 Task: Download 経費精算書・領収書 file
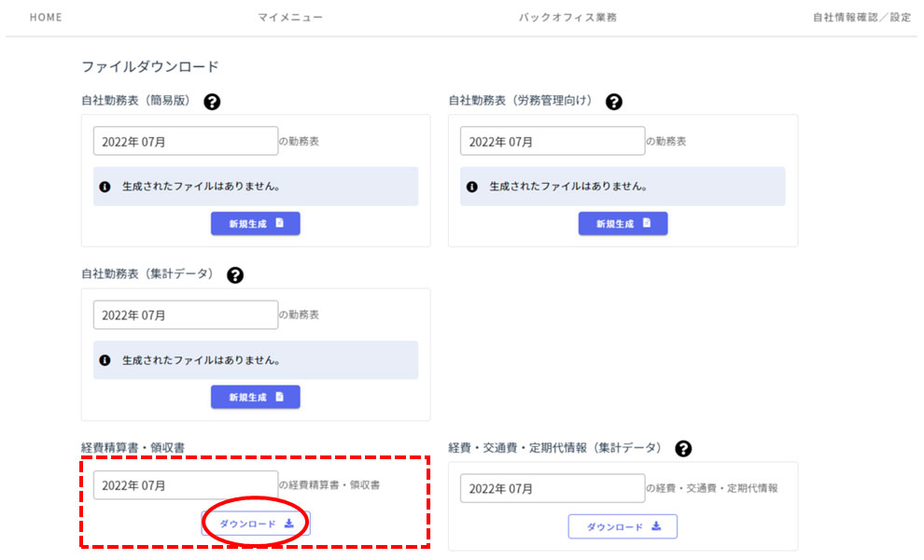[x=256, y=524]
